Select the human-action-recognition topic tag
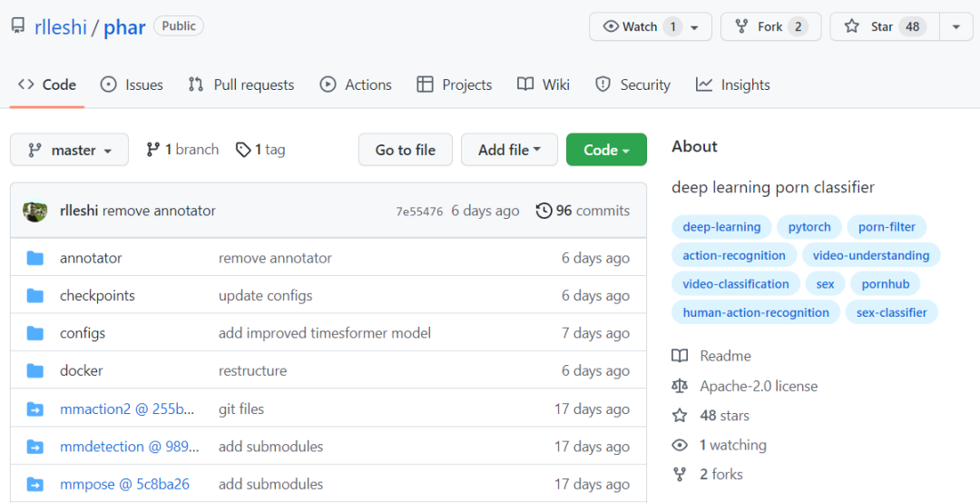Viewport: 980px width, 503px height. (x=756, y=312)
